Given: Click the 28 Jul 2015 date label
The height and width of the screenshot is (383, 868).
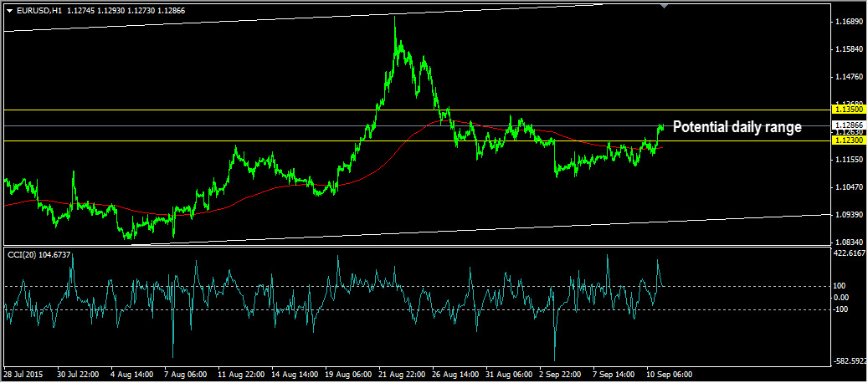Looking at the screenshot, I should tap(23, 374).
